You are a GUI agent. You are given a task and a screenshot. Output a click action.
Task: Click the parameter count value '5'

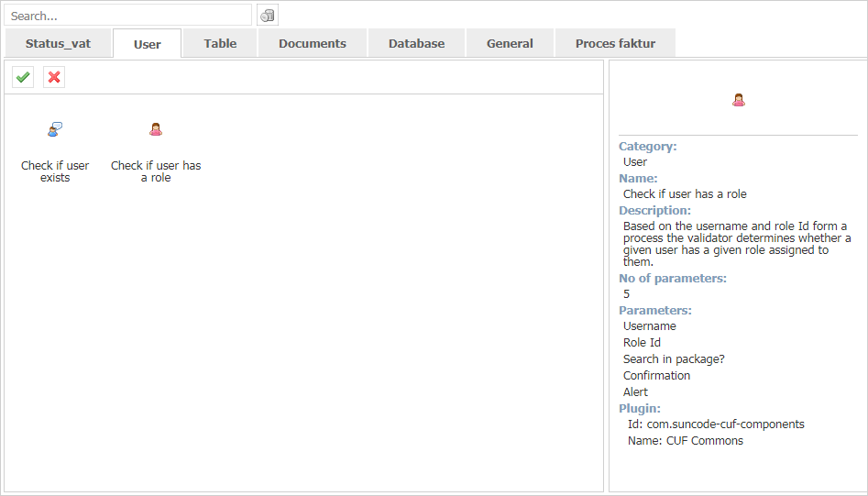(627, 294)
